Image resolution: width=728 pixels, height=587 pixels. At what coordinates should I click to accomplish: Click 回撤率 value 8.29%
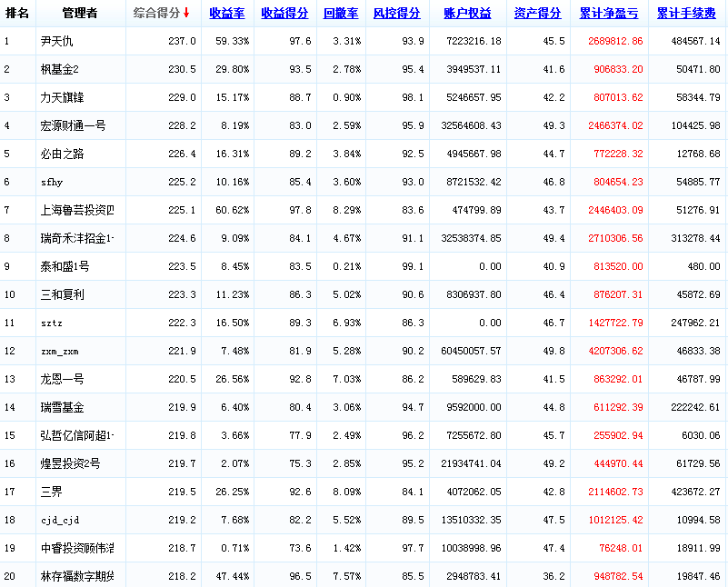tap(347, 210)
